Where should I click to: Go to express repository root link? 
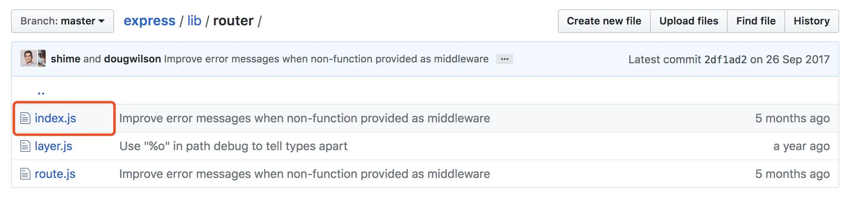149,21
